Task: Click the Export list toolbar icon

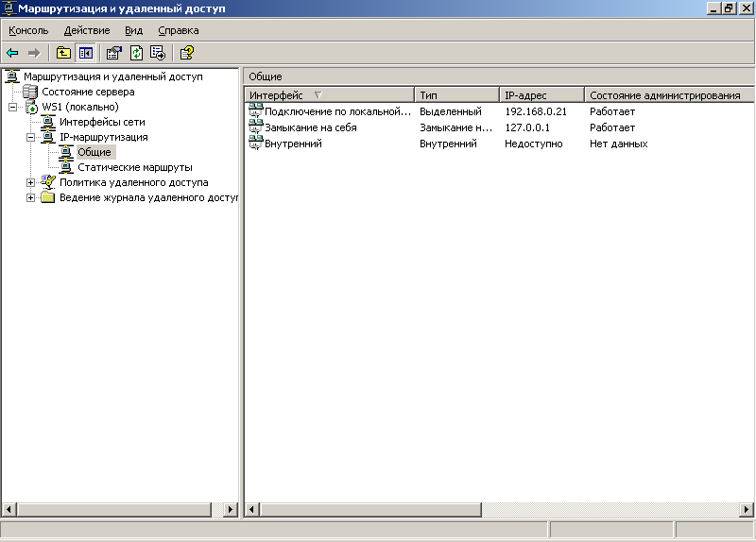Action: [158, 53]
